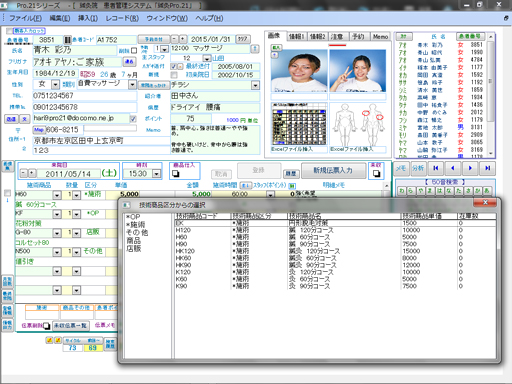Screen dimensions: 512x384
Task: Open product code dropdown for G-80 row
Action: coord(57,233)
